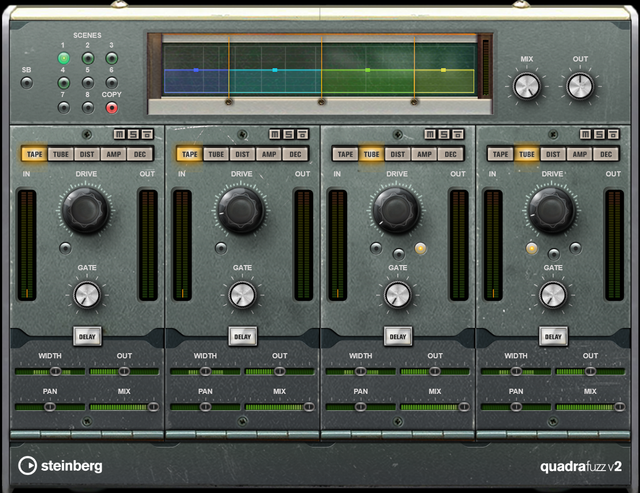This screenshot has height=493, width=640.
Task: Click the band 1 DRIVE knob
Action: (86, 210)
